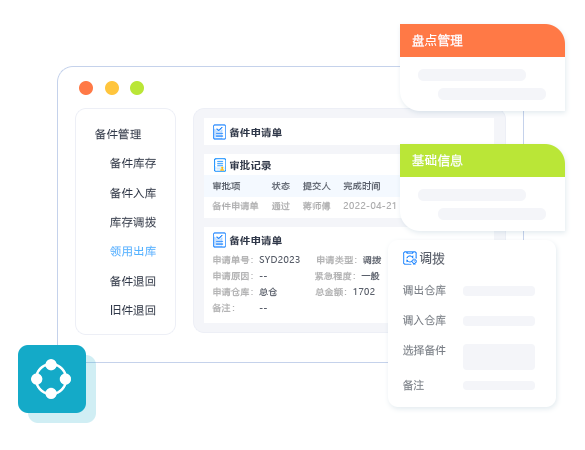Click the yellow window control dot
The height and width of the screenshot is (450, 585).
pos(112,88)
